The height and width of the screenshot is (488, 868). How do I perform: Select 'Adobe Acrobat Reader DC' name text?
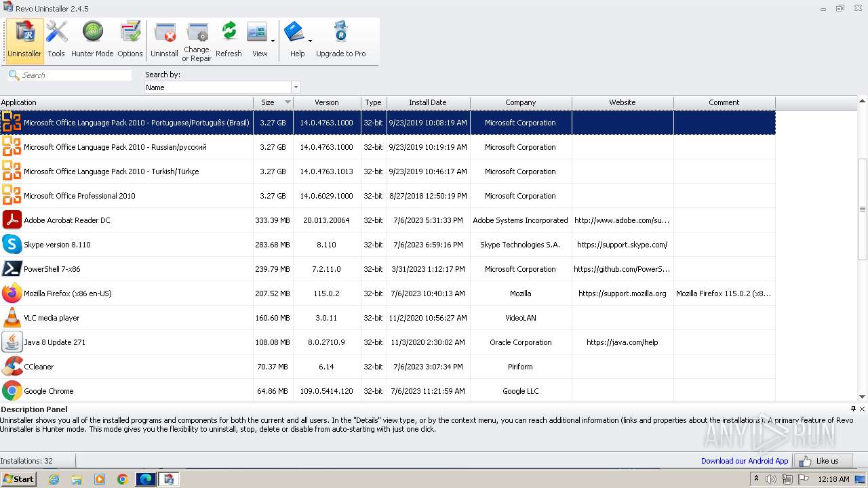pos(66,220)
